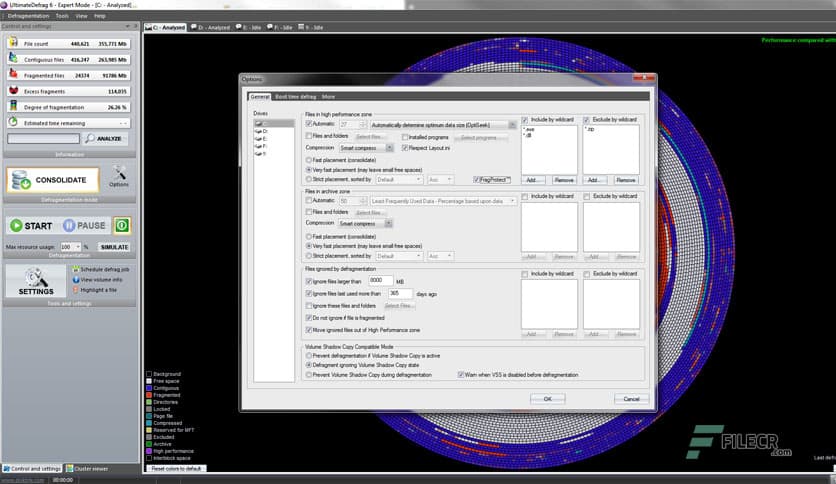
Task: Open View volume info
Action: click(97, 279)
